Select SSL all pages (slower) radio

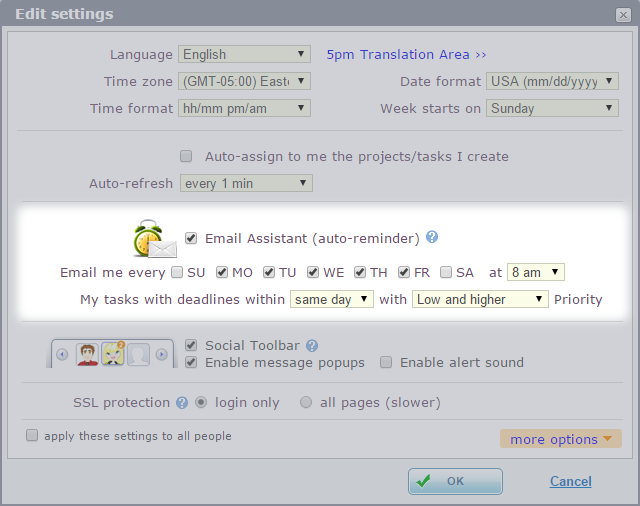(x=306, y=402)
